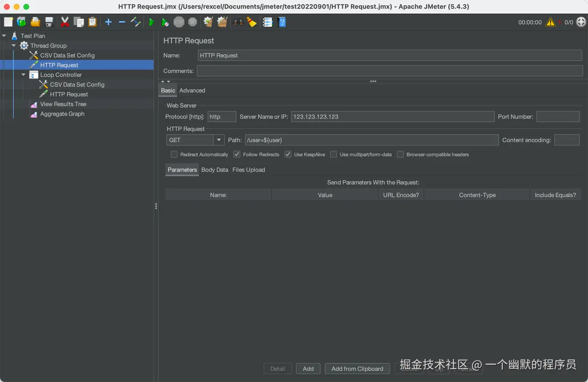Open Search with binoculars icon

238,22
